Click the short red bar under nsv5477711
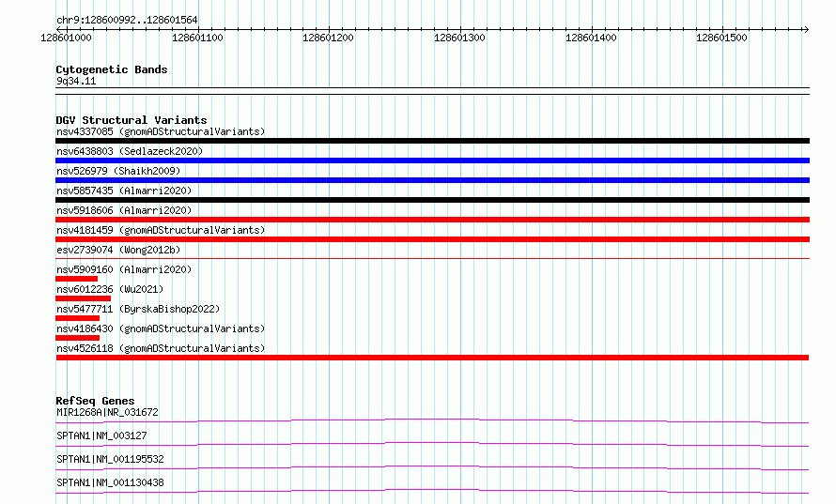The height and width of the screenshot is (504, 836). (x=77, y=318)
